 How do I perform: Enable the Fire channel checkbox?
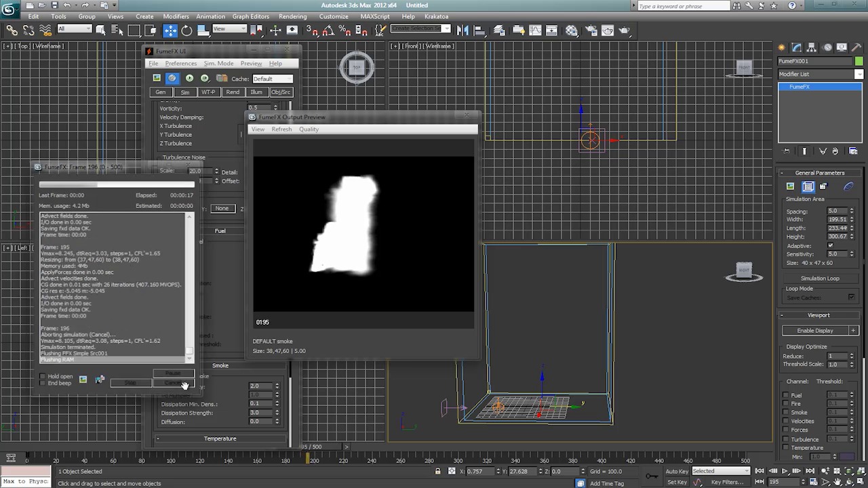pyautogui.click(x=787, y=404)
